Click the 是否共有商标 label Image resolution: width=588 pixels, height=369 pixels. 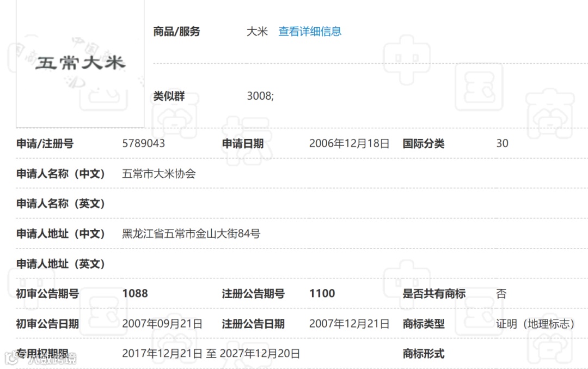coord(434,293)
